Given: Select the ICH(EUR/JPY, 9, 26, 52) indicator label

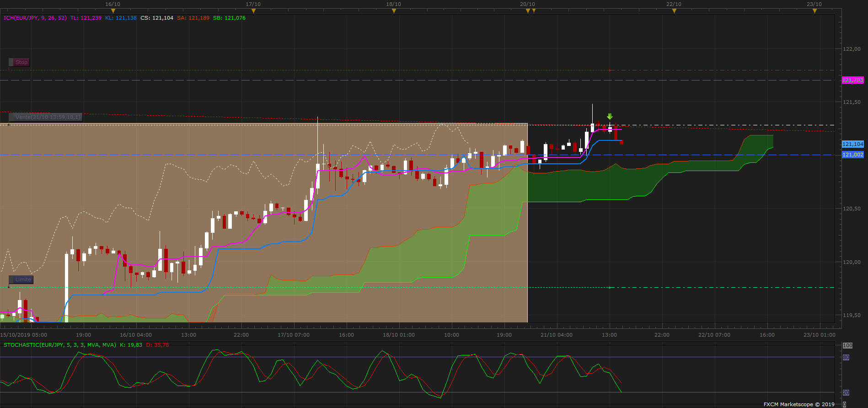Looking at the screenshot, I should pos(35,18).
